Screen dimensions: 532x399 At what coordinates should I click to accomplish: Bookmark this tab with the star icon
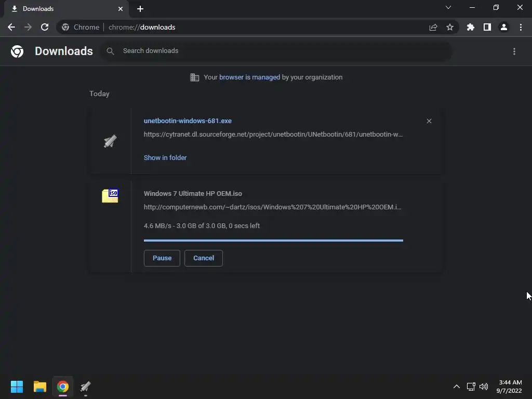450,27
